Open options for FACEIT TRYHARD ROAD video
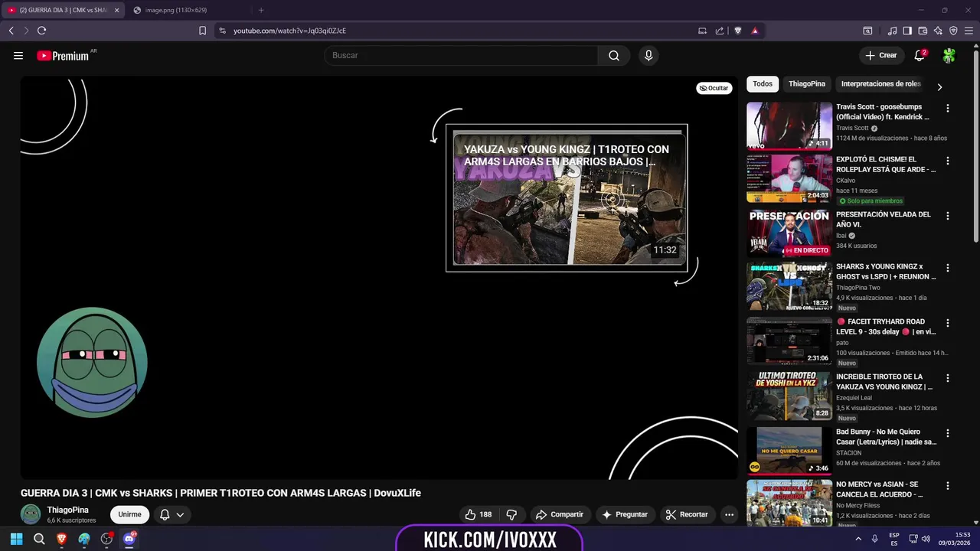 click(948, 323)
